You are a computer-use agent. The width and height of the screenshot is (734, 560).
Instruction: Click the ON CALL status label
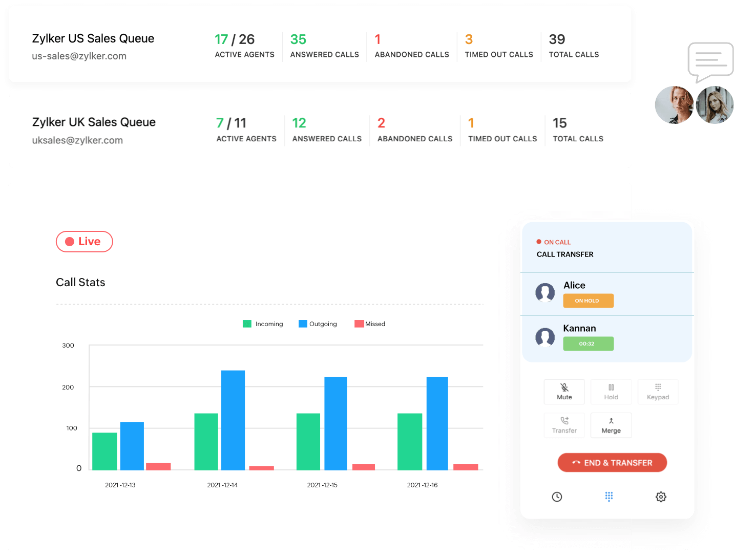click(557, 242)
